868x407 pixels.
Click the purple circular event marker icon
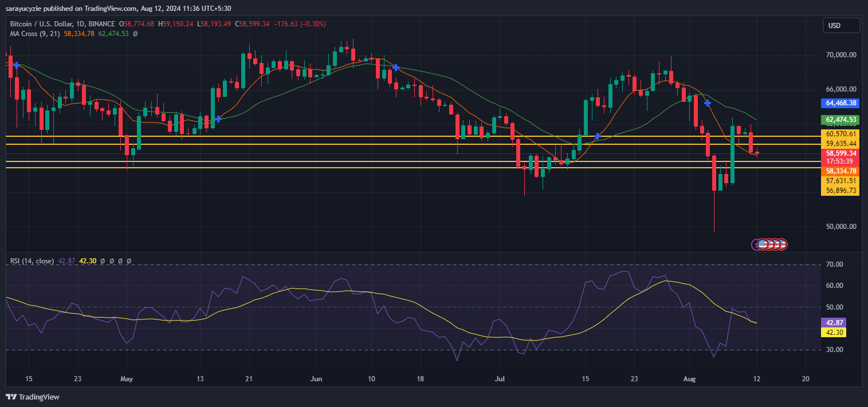coord(756,244)
